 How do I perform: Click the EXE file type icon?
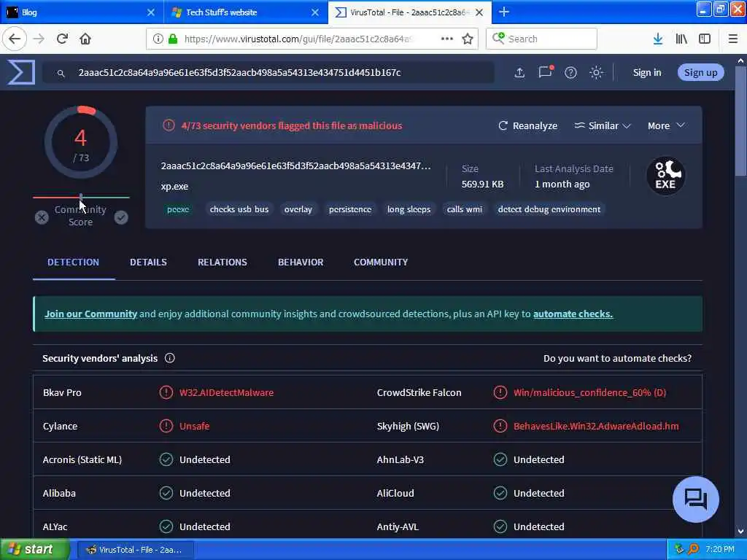tap(665, 176)
